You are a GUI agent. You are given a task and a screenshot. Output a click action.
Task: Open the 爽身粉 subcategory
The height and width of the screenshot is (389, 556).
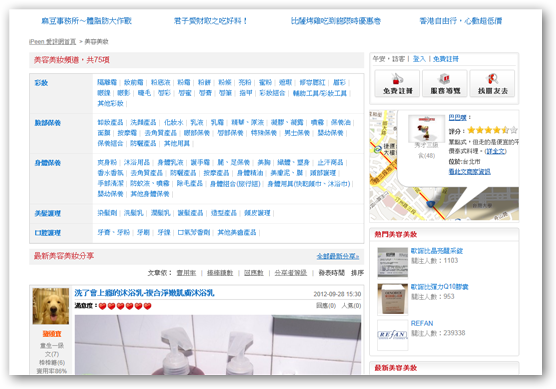107,162
